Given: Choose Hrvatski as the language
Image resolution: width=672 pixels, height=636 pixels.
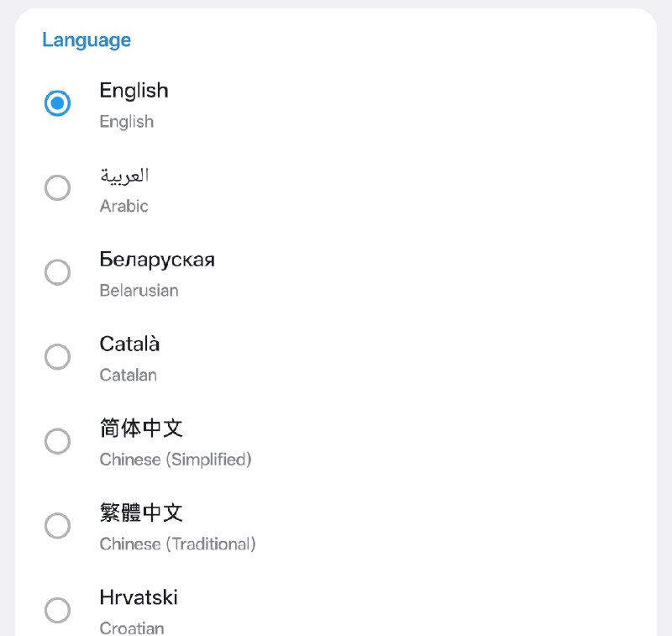Looking at the screenshot, I should [x=57, y=610].
